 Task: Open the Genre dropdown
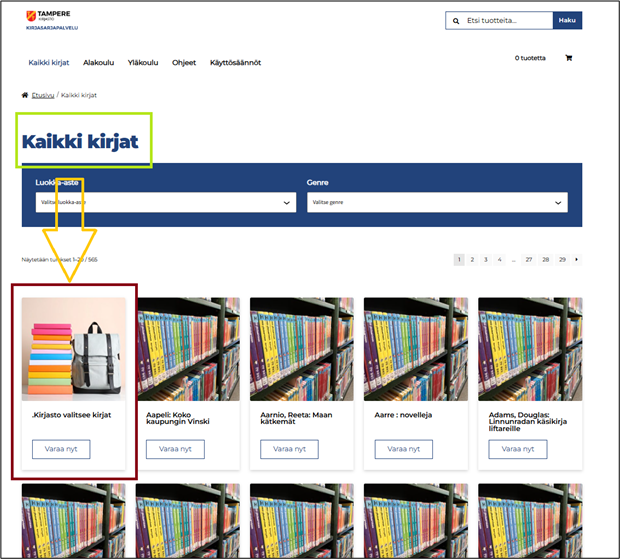tap(437, 202)
